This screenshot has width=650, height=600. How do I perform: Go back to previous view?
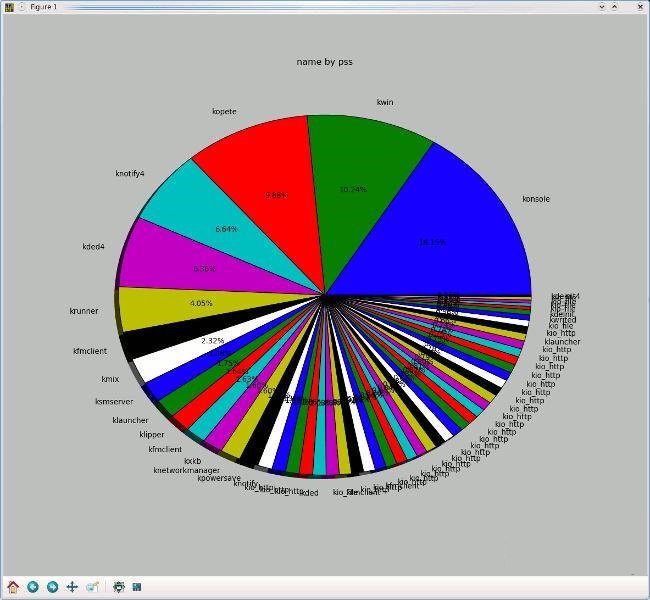(33, 587)
